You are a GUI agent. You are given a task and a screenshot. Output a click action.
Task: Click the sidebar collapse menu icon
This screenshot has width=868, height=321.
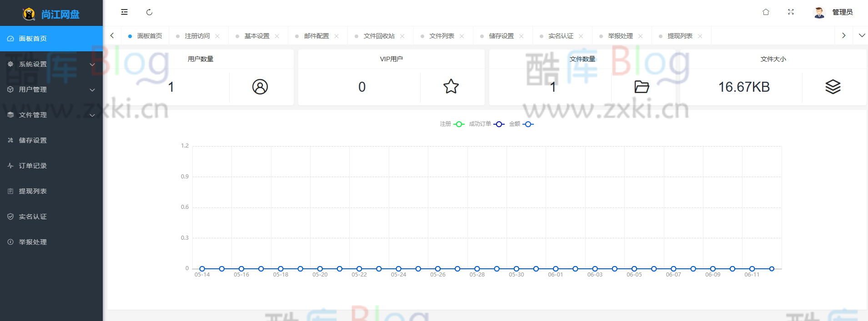(124, 12)
